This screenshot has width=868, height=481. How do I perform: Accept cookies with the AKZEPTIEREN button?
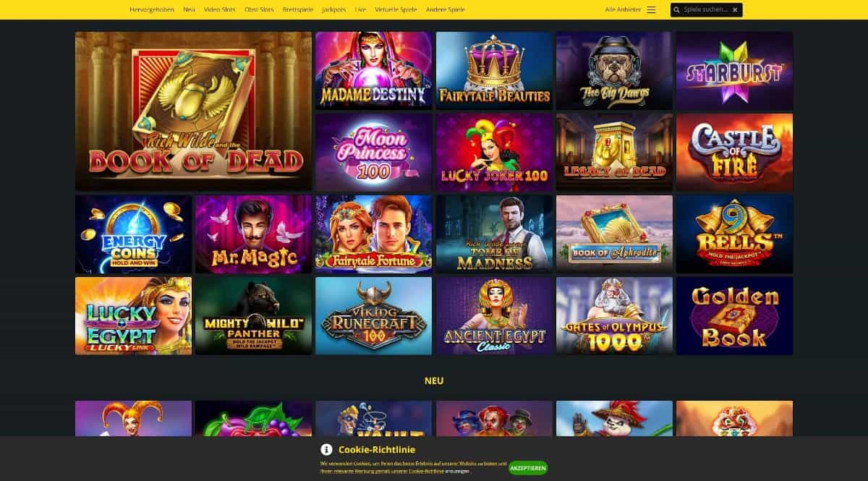[x=528, y=468]
